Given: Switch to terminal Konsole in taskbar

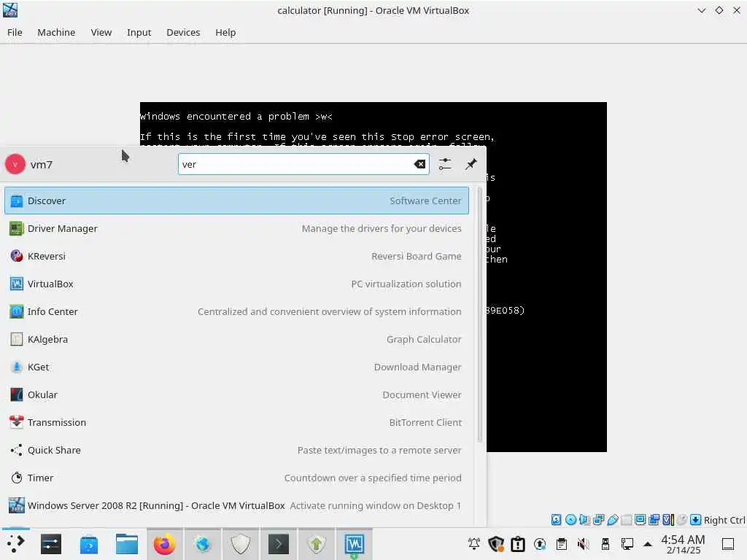Looking at the screenshot, I should tap(279, 544).
